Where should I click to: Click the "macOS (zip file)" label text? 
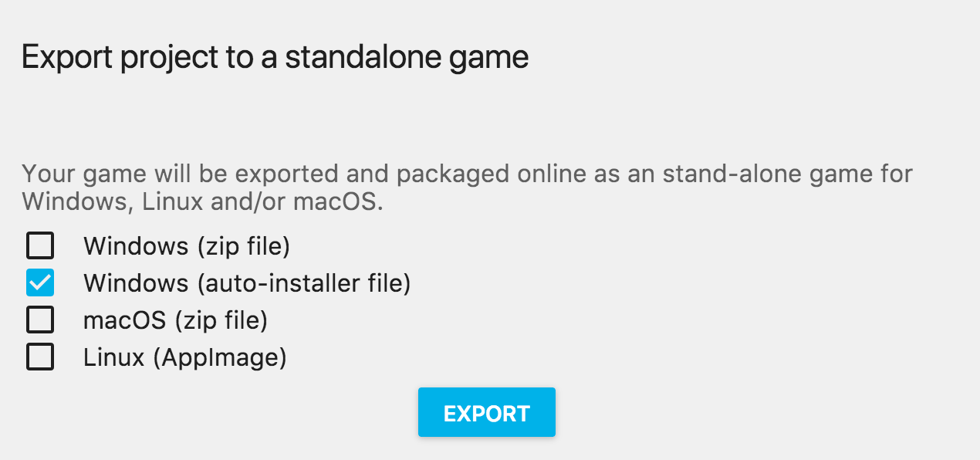[x=175, y=320]
